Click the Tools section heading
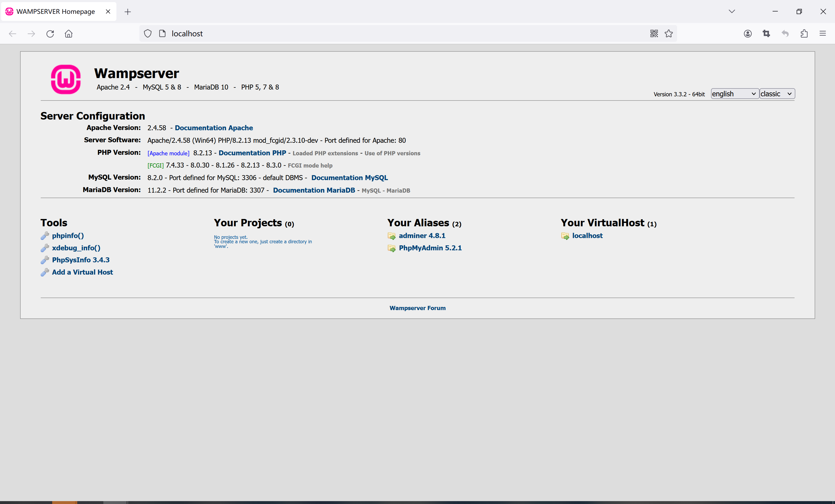835x504 pixels. click(54, 223)
